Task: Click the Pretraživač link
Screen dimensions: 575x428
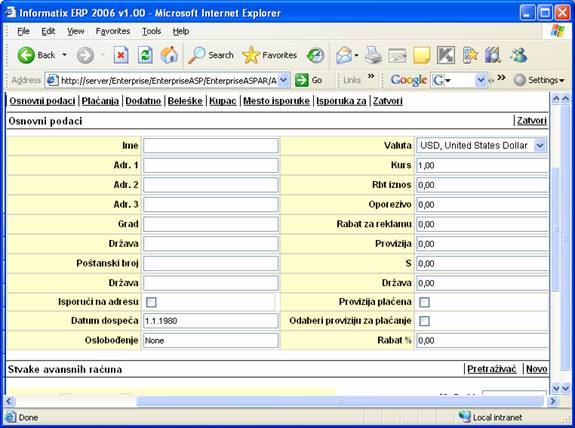Action: pyautogui.click(x=492, y=369)
